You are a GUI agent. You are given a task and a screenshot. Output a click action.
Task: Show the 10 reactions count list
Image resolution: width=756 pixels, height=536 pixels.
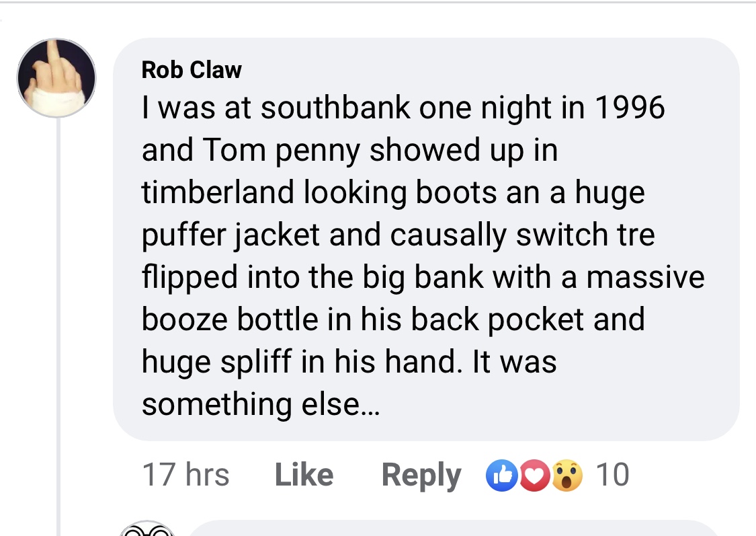click(612, 475)
